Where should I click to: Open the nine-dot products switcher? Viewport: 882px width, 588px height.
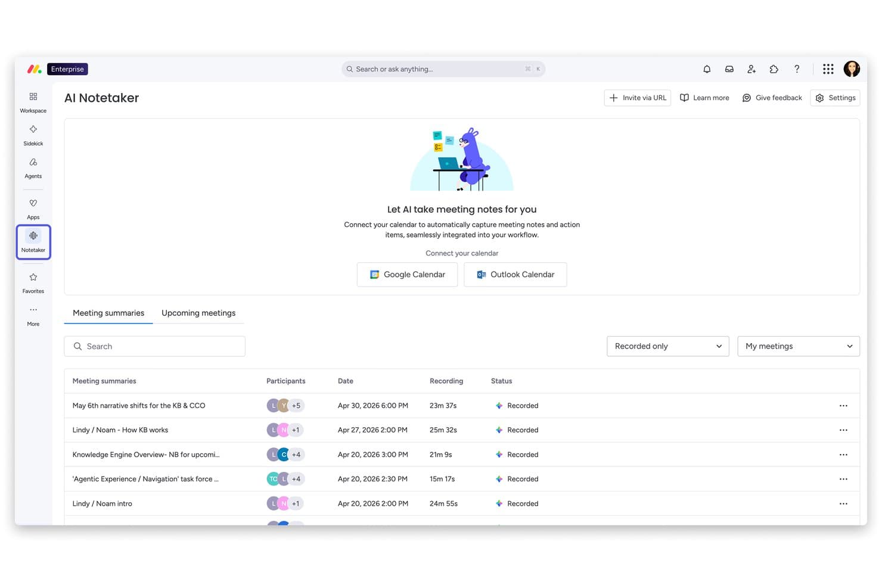click(828, 69)
